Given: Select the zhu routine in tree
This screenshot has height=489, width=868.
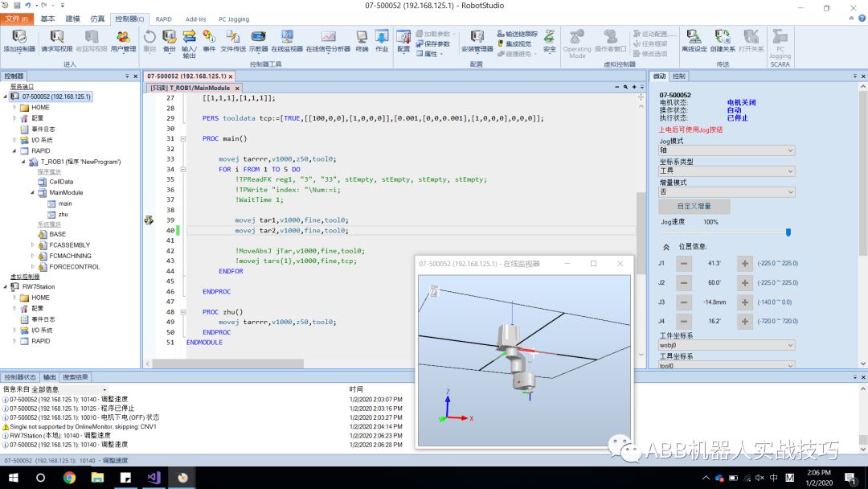Looking at the screenshot, I should click(x=63, y=214).
